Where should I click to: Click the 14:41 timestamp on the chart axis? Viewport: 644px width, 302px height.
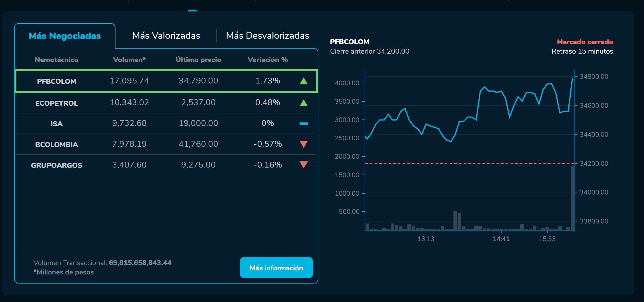[502, 239]
